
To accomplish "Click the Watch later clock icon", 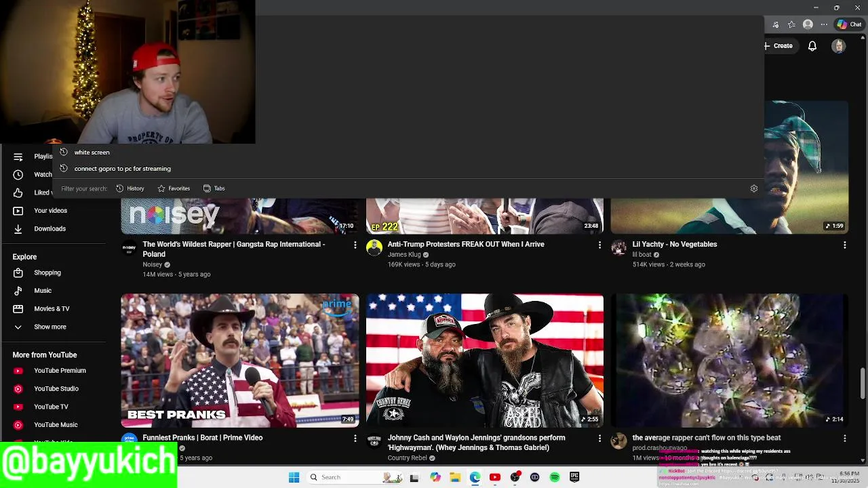I will pos(18,174).
